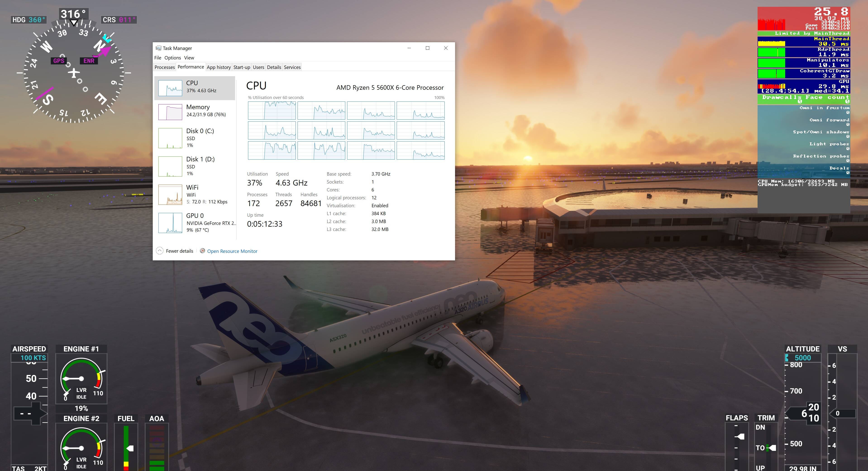Open the Options menu

click(172, 58)
